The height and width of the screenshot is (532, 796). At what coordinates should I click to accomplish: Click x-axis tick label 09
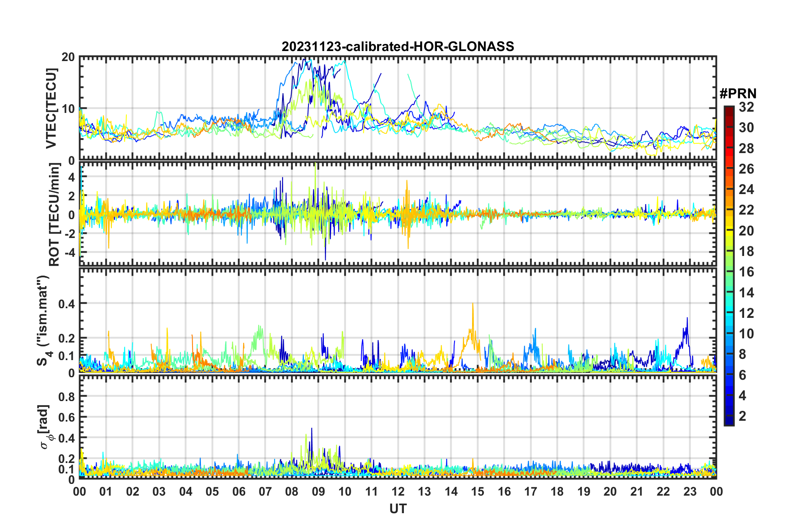point(318,491)
